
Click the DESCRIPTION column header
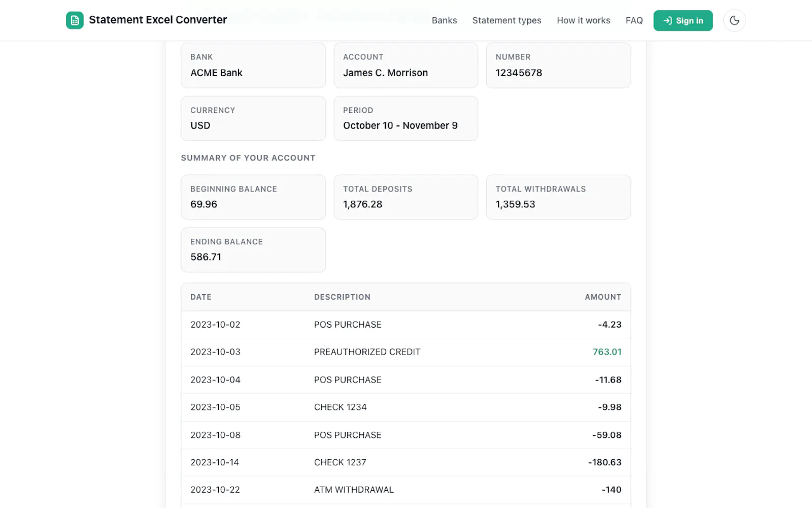click(342, 297)
